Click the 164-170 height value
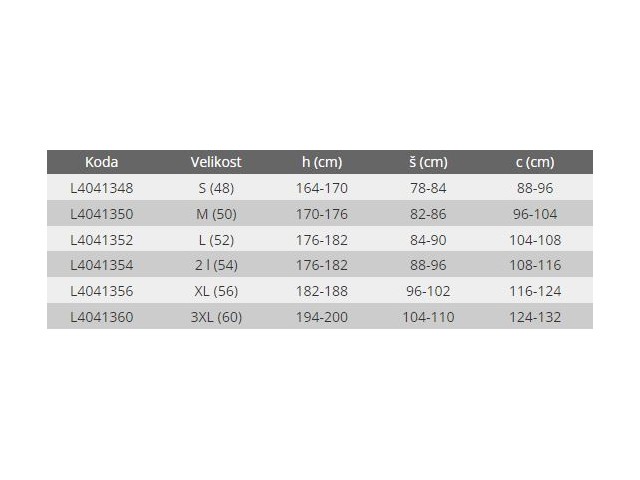Screen dimensions: 640x480 click(x=322, y=188)
